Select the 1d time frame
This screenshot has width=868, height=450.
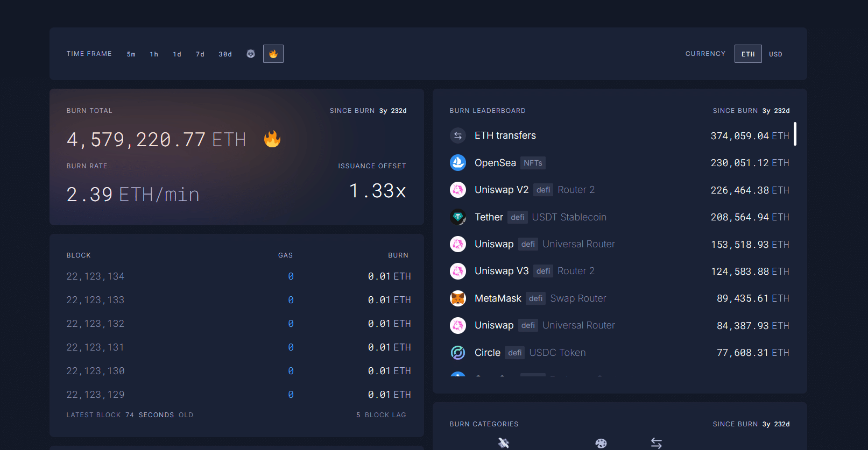point(177,54)
